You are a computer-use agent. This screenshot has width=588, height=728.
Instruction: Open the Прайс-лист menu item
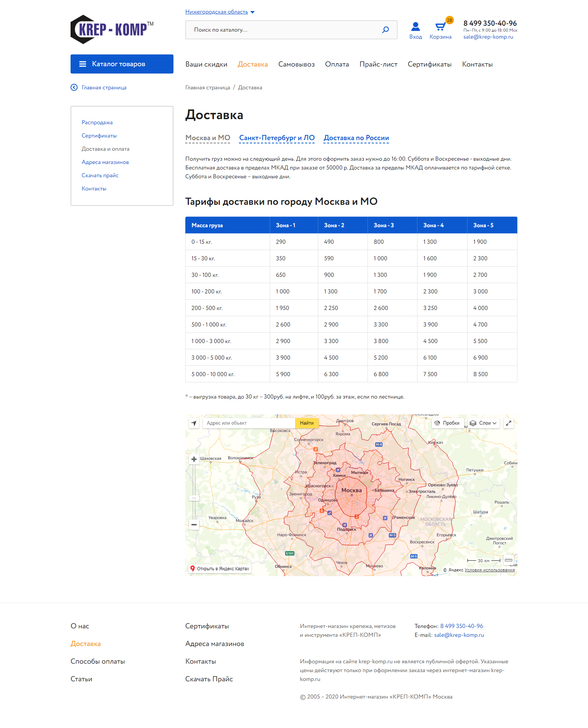click(379, 64)
